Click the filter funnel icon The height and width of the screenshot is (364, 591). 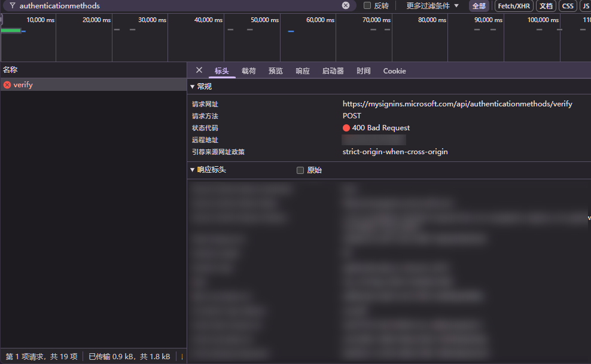click(13, 5)
